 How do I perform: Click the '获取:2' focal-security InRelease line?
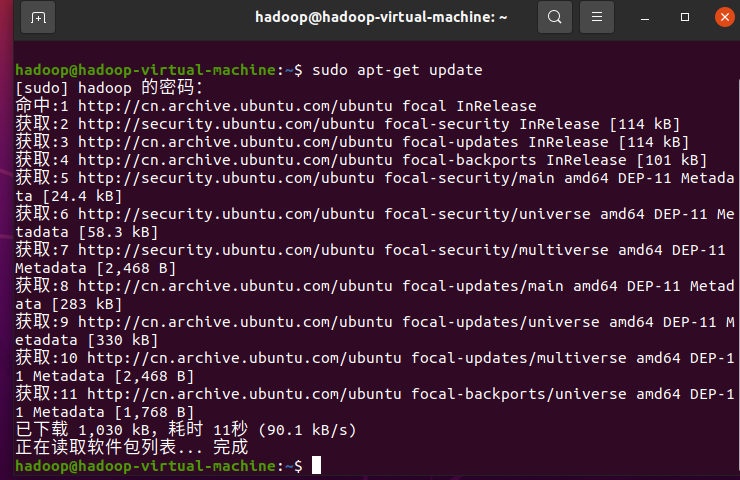coord(348,124)
